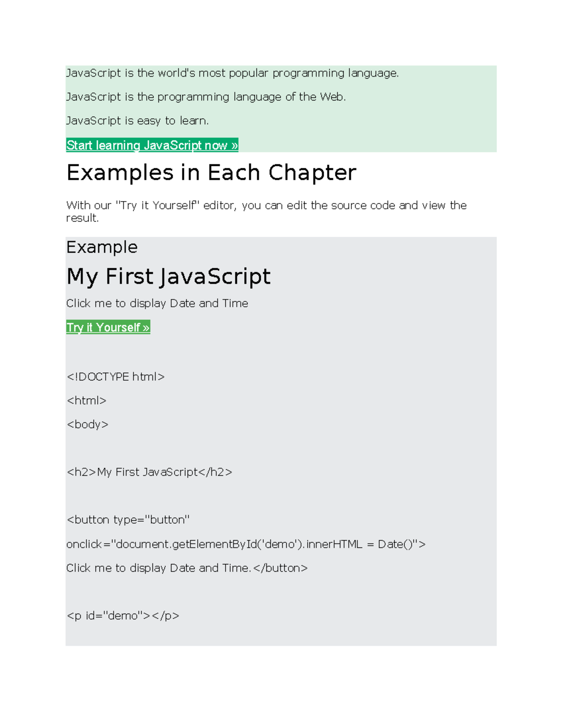Click the large My First JavaScript heading
563x728 pixels.
(x=168, y=276)
